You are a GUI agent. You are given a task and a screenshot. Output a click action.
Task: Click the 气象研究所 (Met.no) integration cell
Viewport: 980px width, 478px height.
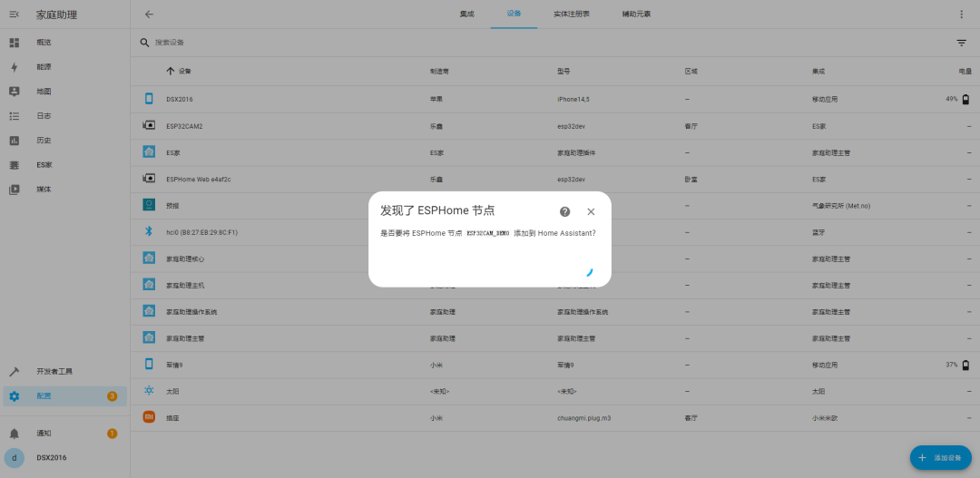point(840,206)
